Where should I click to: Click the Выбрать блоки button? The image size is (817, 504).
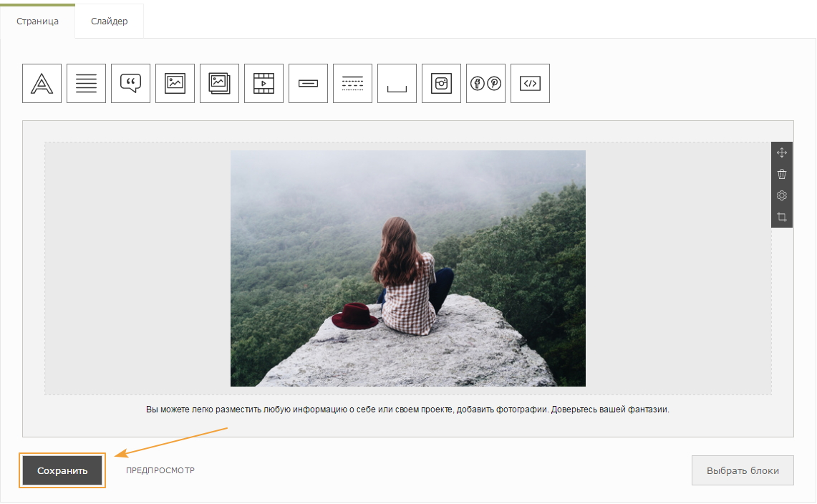tap(743, 470)
